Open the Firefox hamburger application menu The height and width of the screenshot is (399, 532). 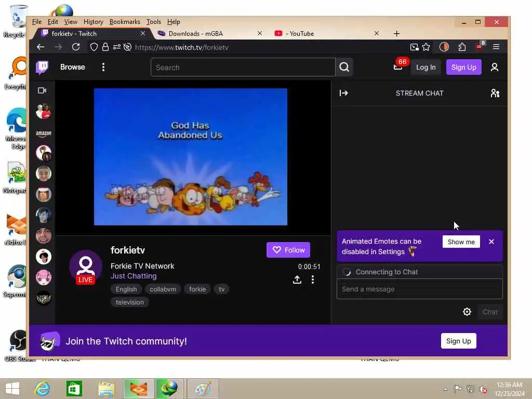[496, 47]
